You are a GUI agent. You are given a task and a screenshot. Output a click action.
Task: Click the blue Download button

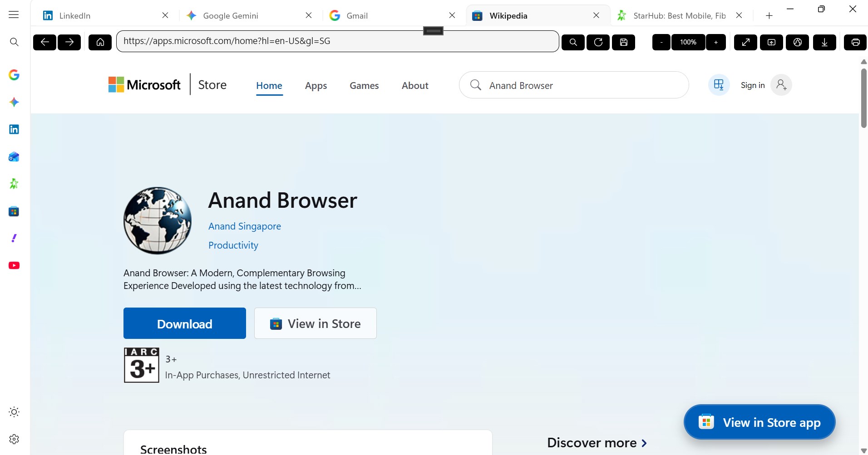click(x=185, y=323)
